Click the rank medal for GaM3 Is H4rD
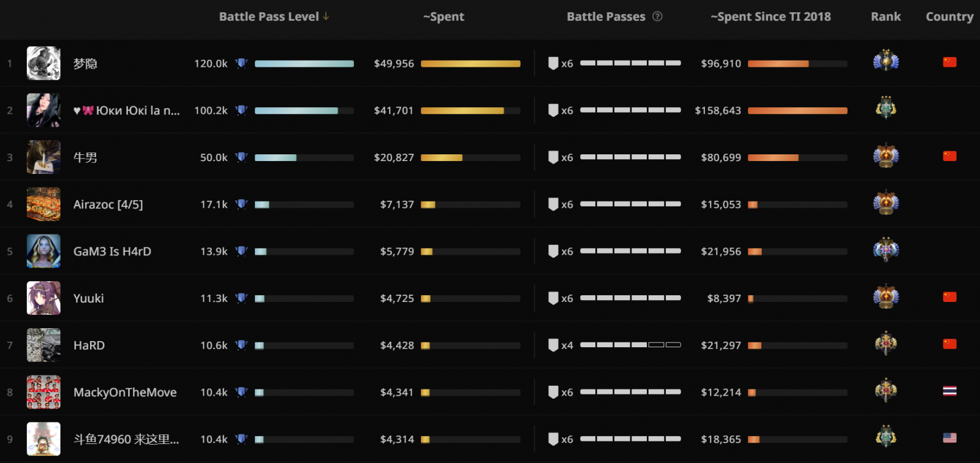 pyautogui.click(x=886, y=250)
